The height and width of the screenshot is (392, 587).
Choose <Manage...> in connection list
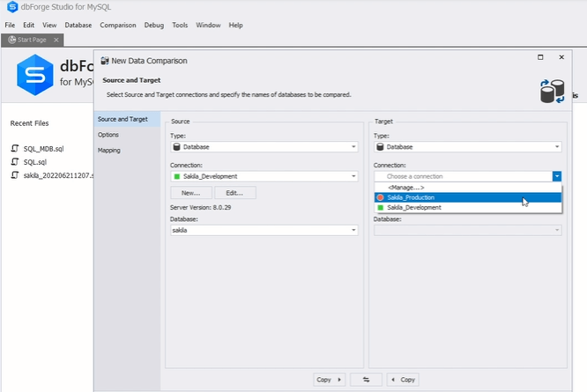point(468,188)
